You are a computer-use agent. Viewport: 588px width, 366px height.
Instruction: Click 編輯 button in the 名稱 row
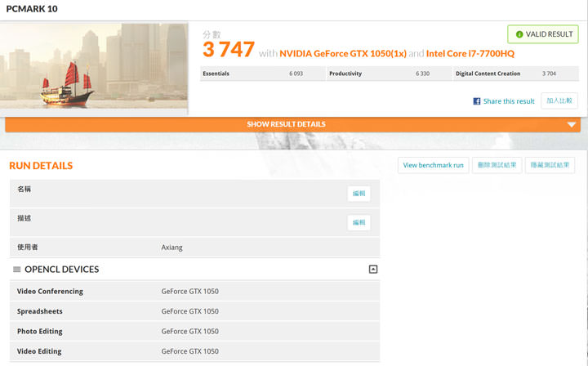[x=359, y=194]
